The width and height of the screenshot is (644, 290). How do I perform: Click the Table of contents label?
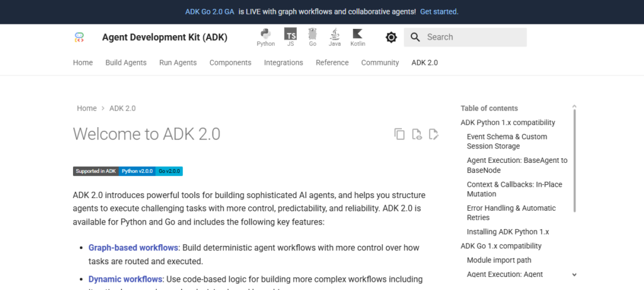(489, 108)
